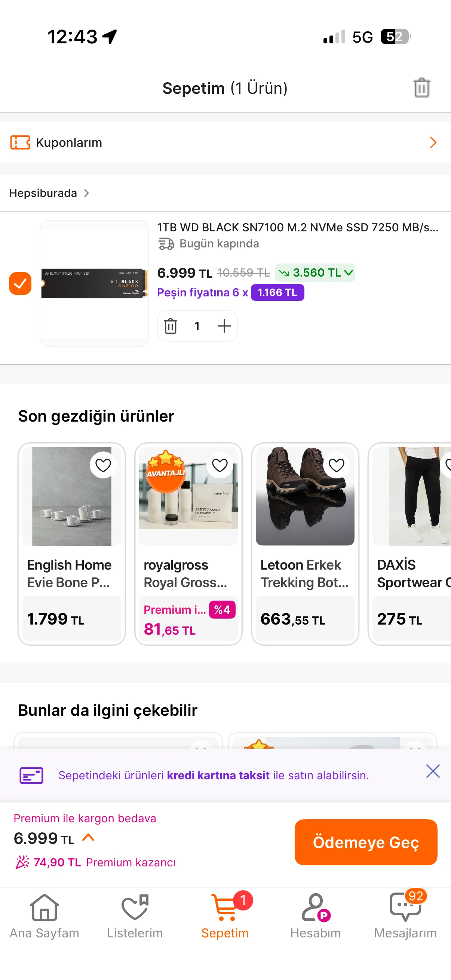Image resolution: width=451 pixels, height=980 pixels.
Task: Favorite the English Home cup set
Action: pos(103,465)
